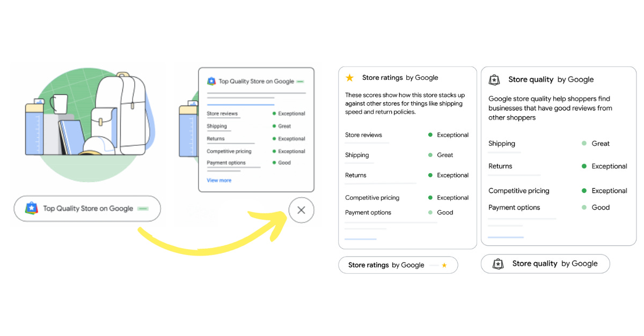Select Competitive pricing row in the popup
The image size is (644, 336).
(256, 152)
